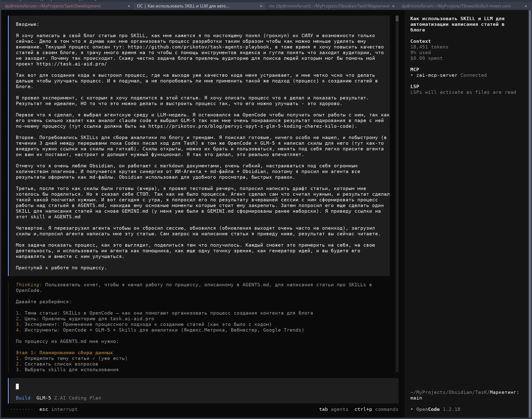Open the task-agents-playbook GitHub link
Screen dimensions: 532x419
(198, 47)
